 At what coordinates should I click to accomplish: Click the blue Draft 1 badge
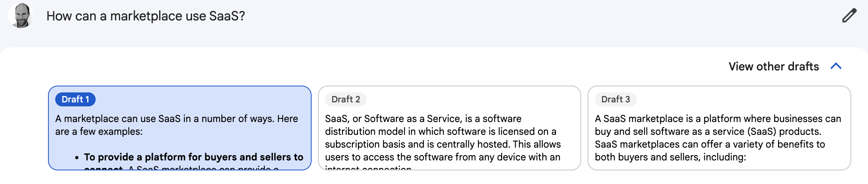75,99
